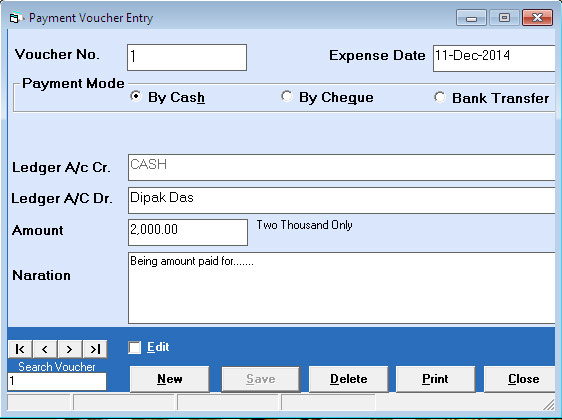Select the By Cheque payment mode

click(286, 97)
